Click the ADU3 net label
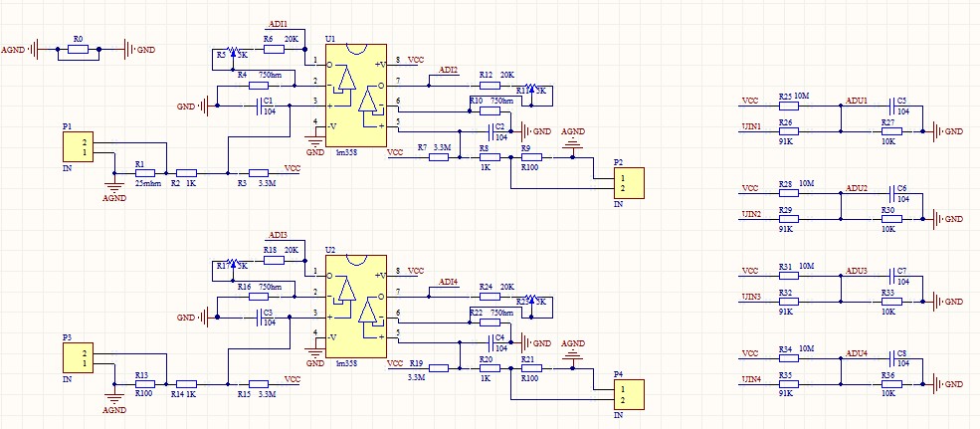Image resolution: width=980 pixels, height=429 pixels. [x=857, y=270]
